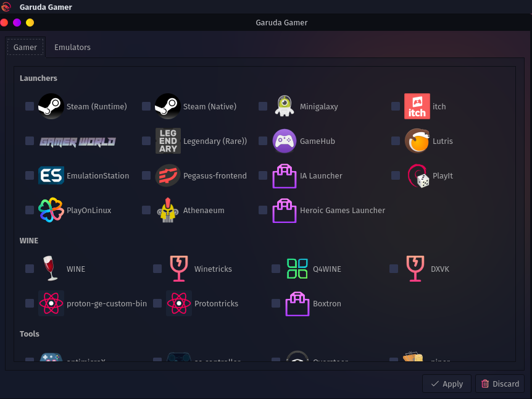Screen dimensions: 532x399
Task: Toggle the Gamer World checkbox
Action: [30, 141]
